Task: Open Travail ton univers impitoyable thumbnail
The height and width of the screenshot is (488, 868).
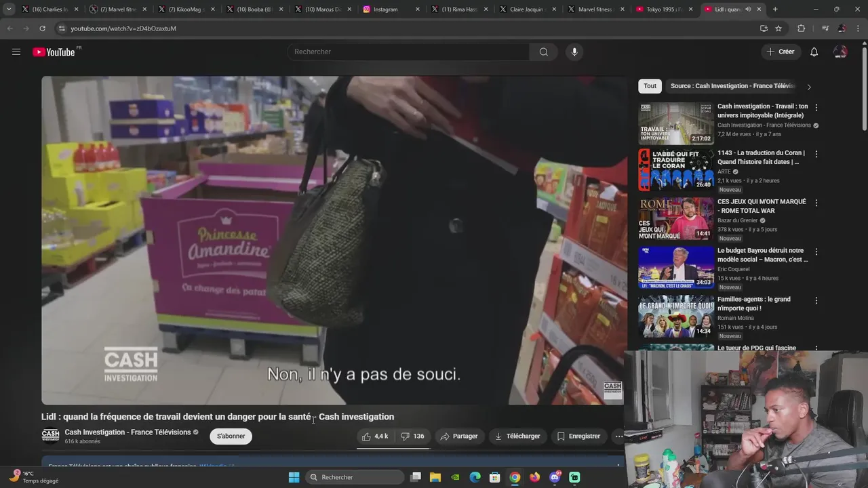Action: coord(676,123)
